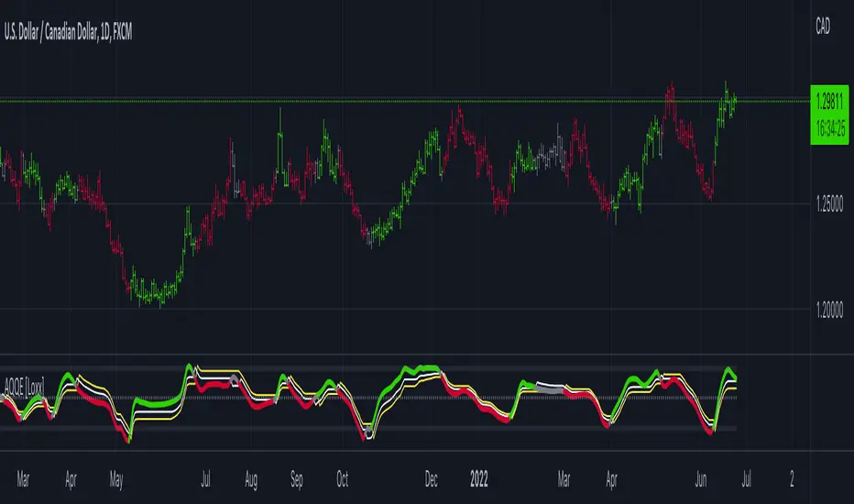The width and height of the screenshot is (854, 504).
Task: Click the Apr label next to 2022 Mar
Action: (611, 479)
